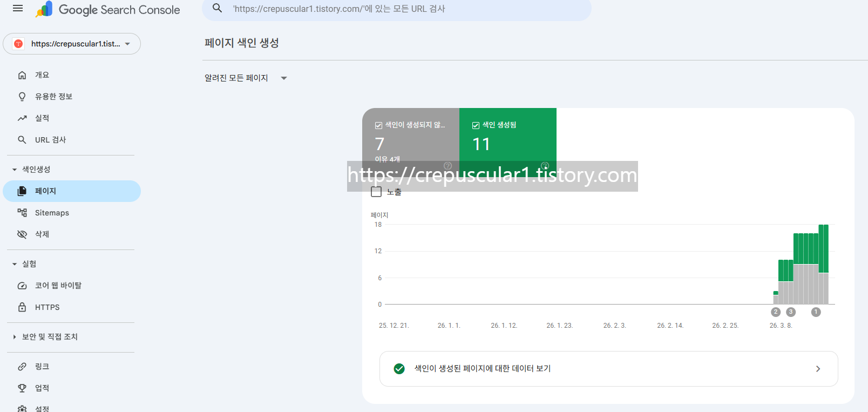Expand the 보안 및 직접 조치 section

pyautogui.click(x=15, y=337)
